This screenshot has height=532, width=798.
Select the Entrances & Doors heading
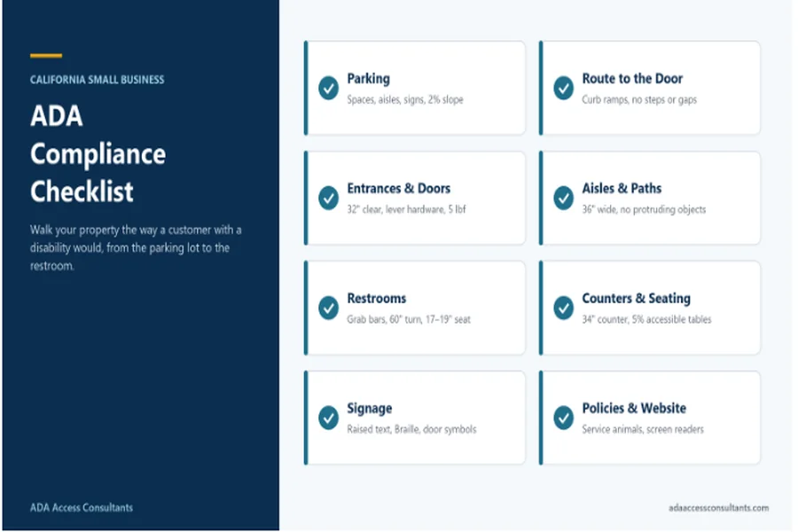point(399,188)
